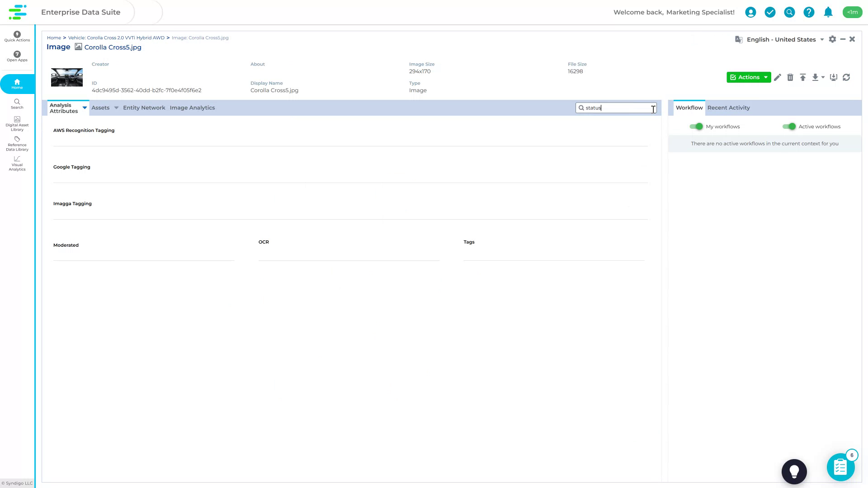Expand the Analysis Attributes dropdown arrow
Screen dimensions: 868x488
85,108
